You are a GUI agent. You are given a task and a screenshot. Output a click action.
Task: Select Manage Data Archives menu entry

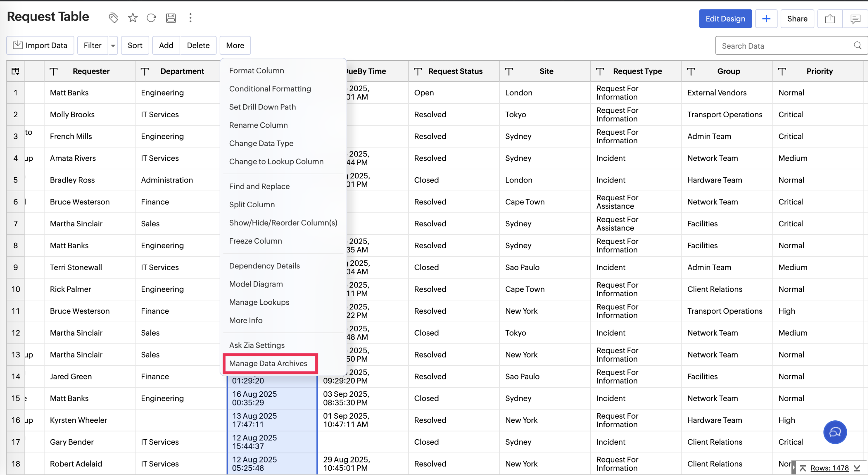pos(268,363)
